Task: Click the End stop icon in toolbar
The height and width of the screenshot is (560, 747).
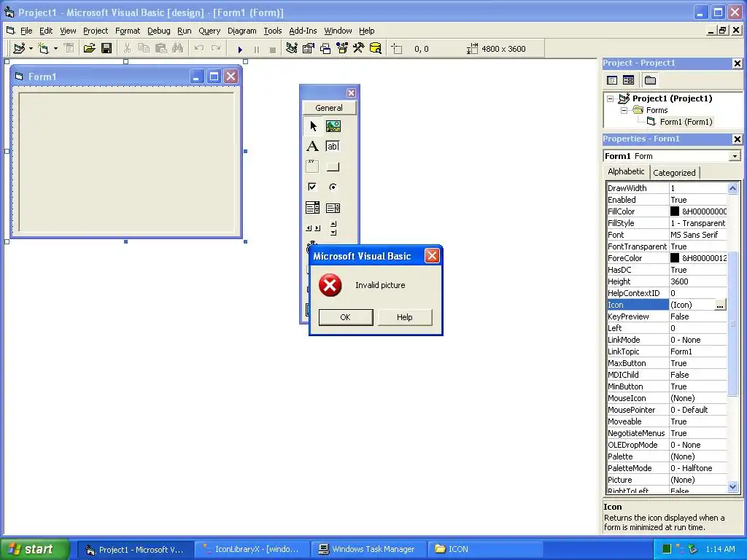Action: coord(273,49)
